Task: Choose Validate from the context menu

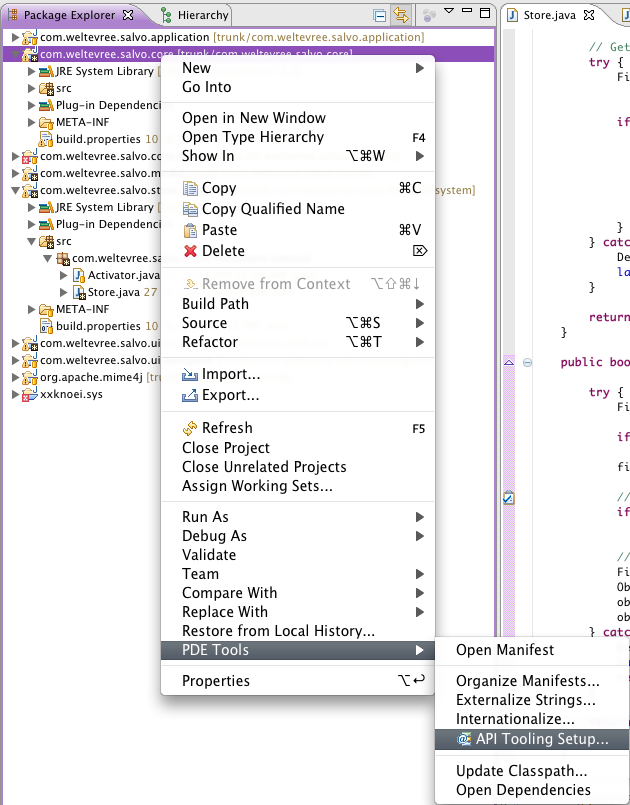Action: 298,555
